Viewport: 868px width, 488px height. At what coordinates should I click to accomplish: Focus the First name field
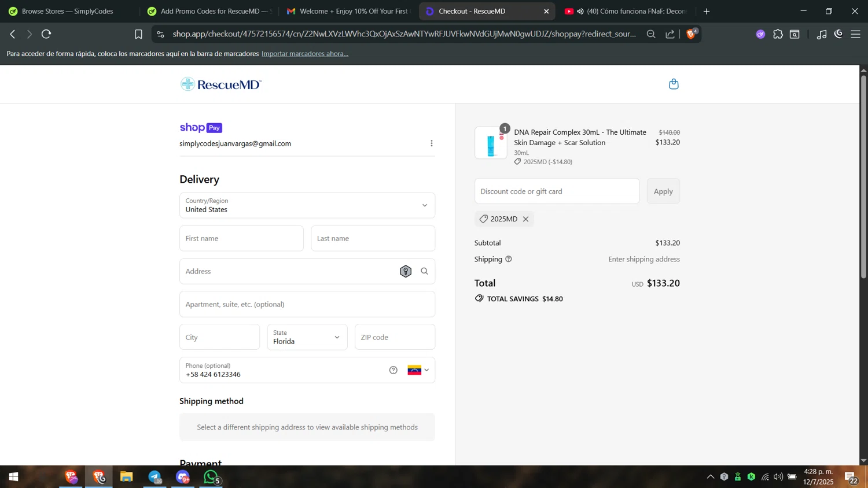coord(241,238)
